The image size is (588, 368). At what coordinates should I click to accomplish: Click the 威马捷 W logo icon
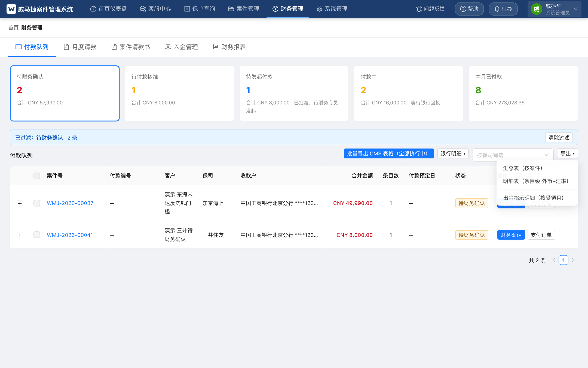pos(11,9)
